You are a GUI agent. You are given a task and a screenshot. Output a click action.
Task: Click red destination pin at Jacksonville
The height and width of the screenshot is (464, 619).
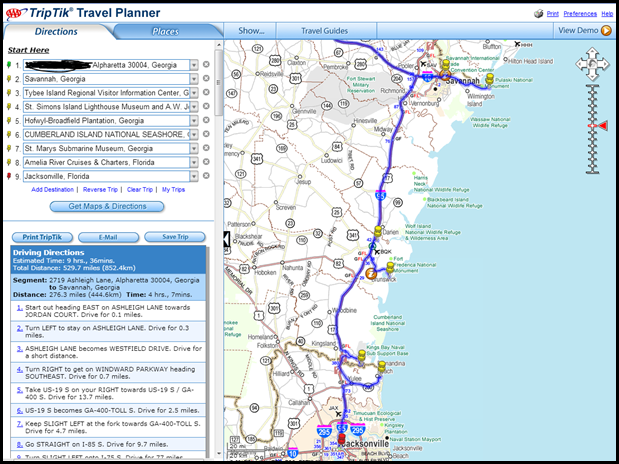tap(342, 439)
